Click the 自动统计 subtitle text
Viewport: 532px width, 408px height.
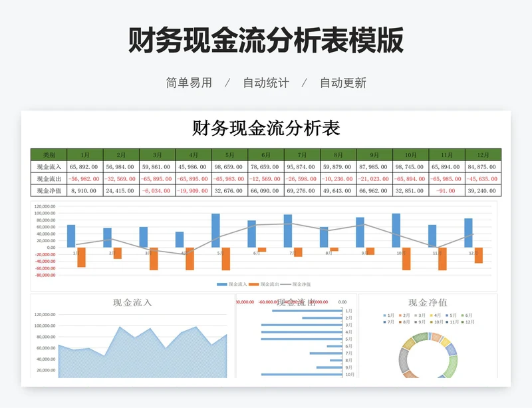(266, 83)
